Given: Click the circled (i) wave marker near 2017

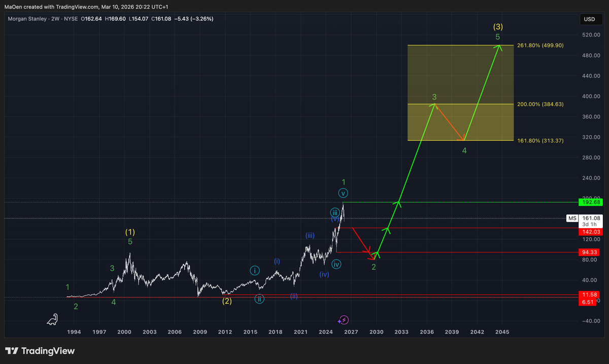Looking at the screenshot, I should [254, 271].
